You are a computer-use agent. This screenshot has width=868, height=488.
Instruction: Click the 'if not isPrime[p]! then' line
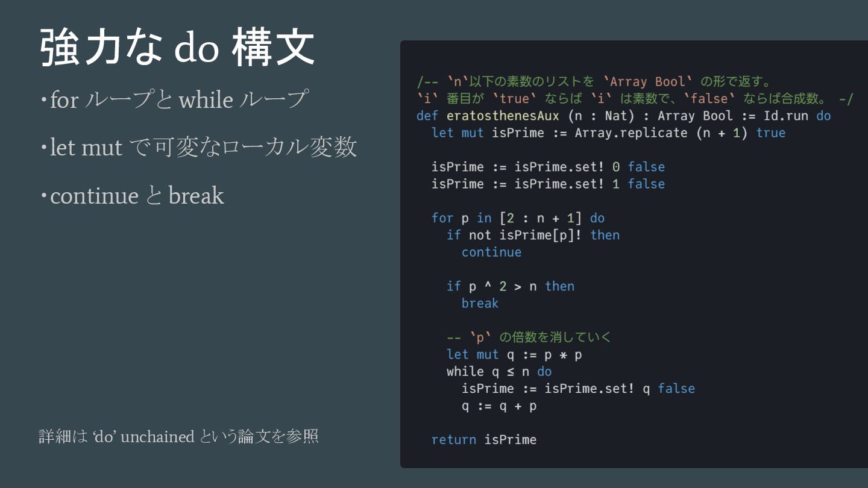point(533,235)
